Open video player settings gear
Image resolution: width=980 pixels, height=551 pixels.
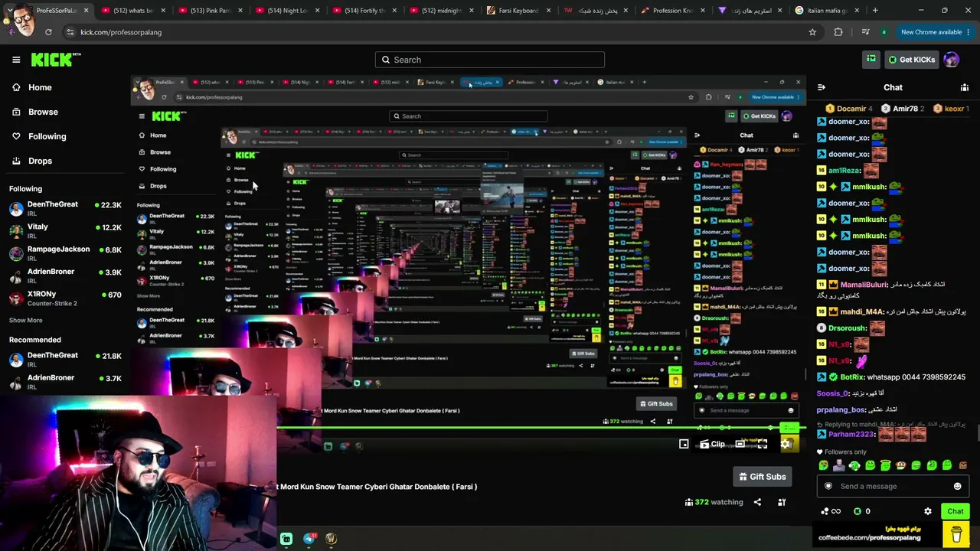pos(786,444)
